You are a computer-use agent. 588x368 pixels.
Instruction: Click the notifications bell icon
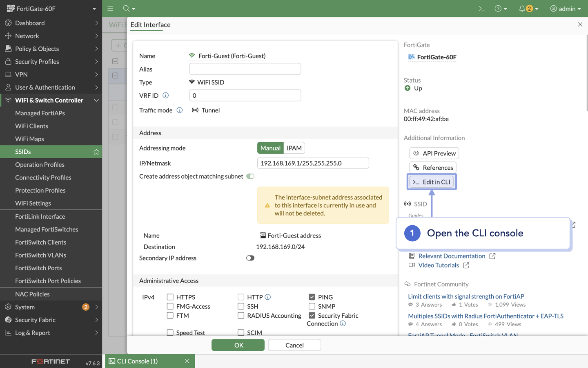coord(522,9)
